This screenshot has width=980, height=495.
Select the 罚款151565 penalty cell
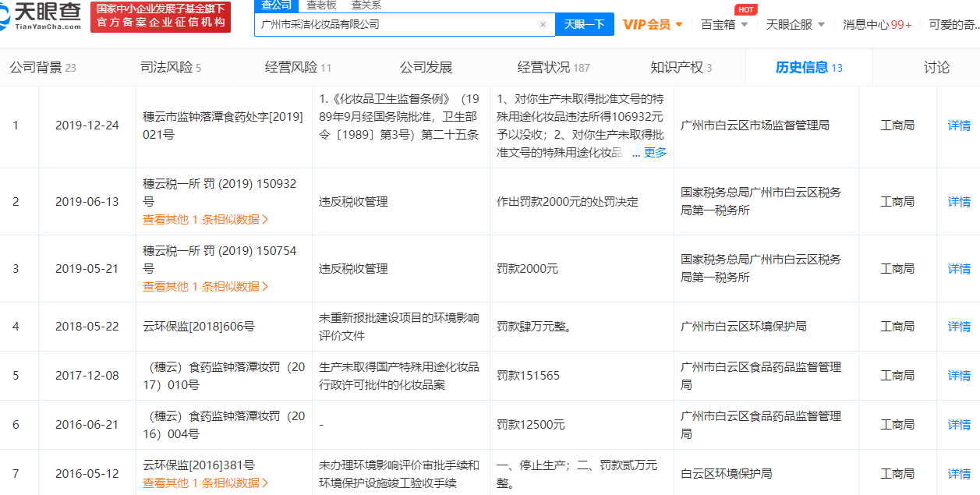529,376
